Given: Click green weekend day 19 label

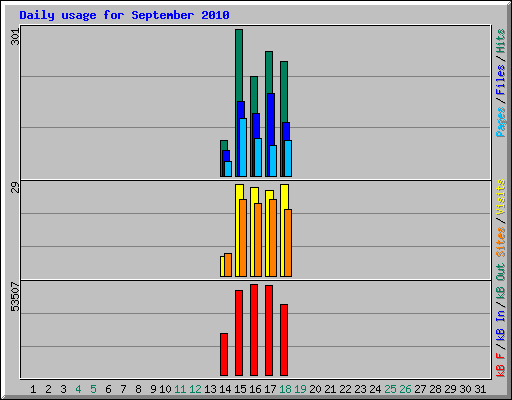Looking at the screenshot, I should (x=300, y=389).
